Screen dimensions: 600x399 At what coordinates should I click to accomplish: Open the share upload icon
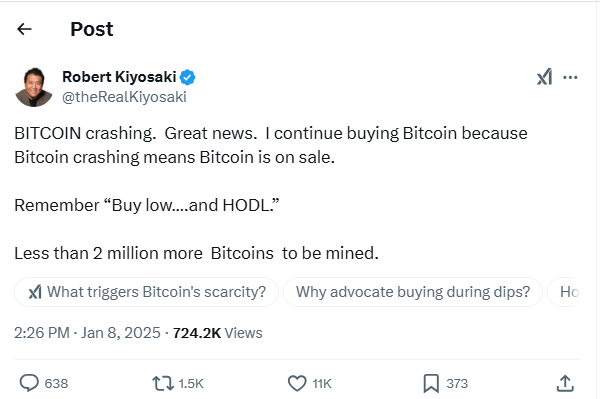(565, 383)
